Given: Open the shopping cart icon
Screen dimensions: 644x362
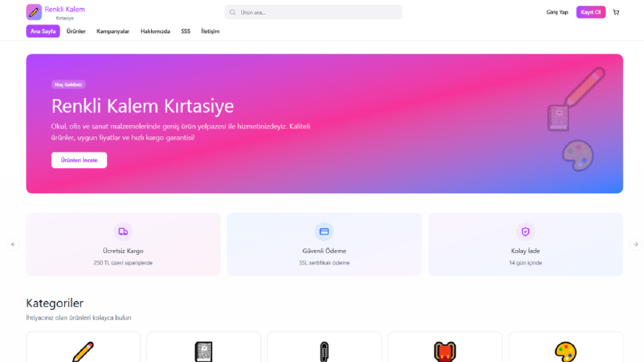Looking at the screenshot, I should 616,12.
